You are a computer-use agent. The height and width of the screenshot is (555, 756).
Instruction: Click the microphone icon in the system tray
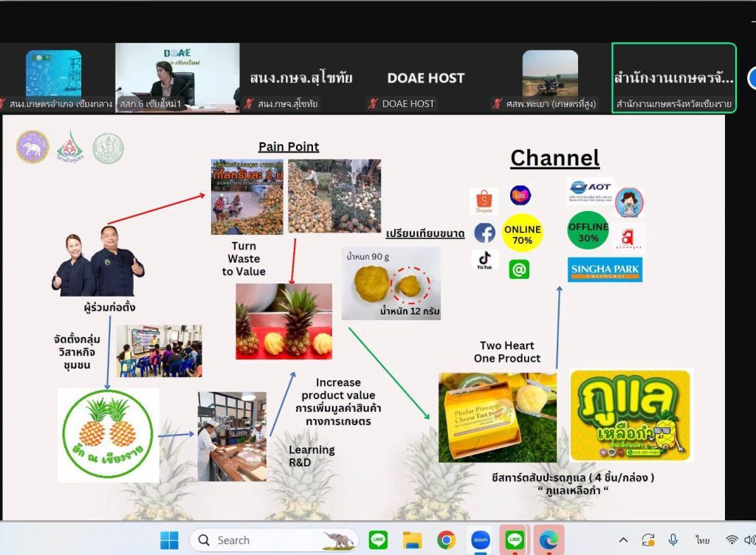coord(673,540)
